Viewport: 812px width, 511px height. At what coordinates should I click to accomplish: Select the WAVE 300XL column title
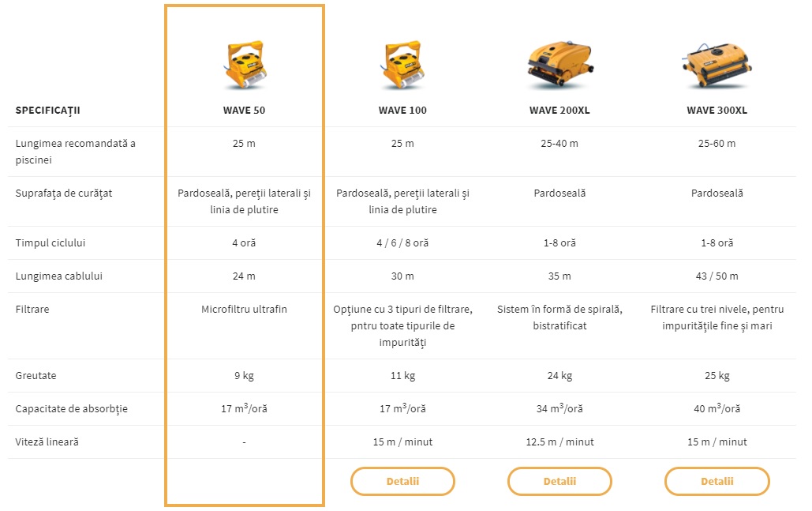[x=717, y=111]
